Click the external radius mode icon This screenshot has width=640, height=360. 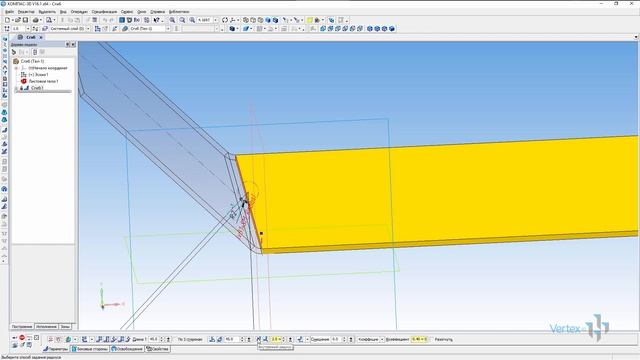[x=265, y=339]
